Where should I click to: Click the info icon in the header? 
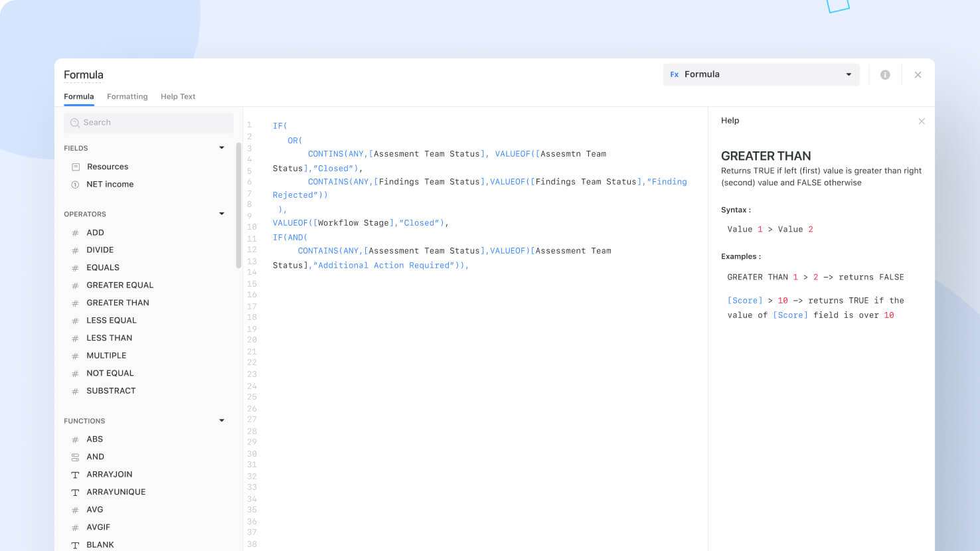point(885,75)
